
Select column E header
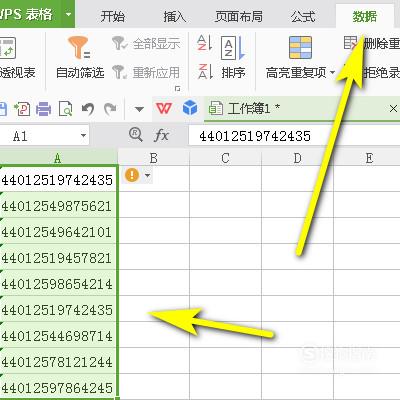[x=367, y=158]
